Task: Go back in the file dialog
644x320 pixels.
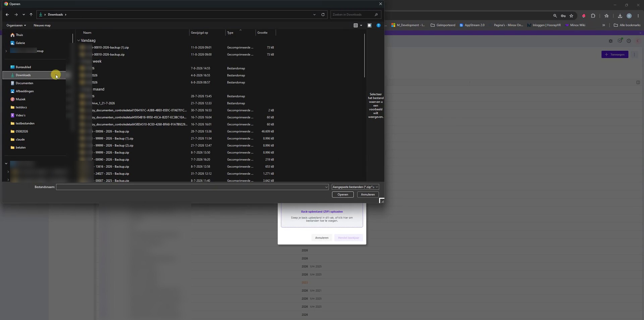Action: click(7, 15)
